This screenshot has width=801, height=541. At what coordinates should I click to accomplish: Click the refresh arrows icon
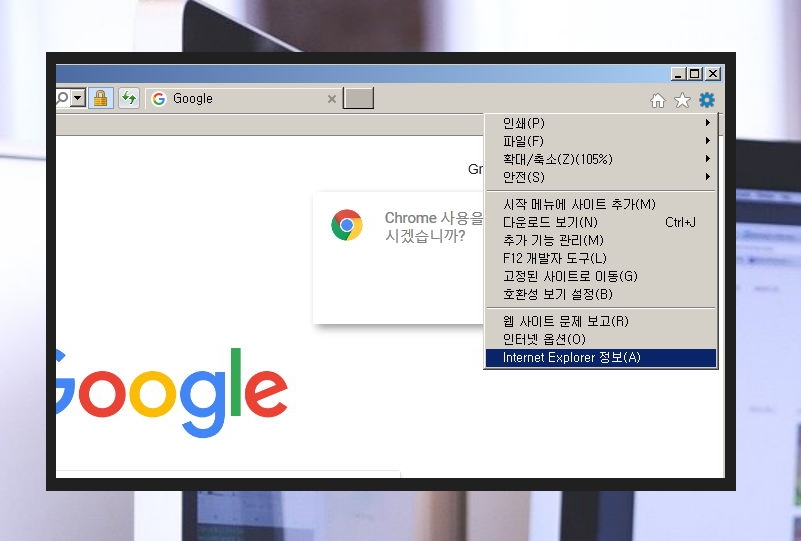coord(129,98)
